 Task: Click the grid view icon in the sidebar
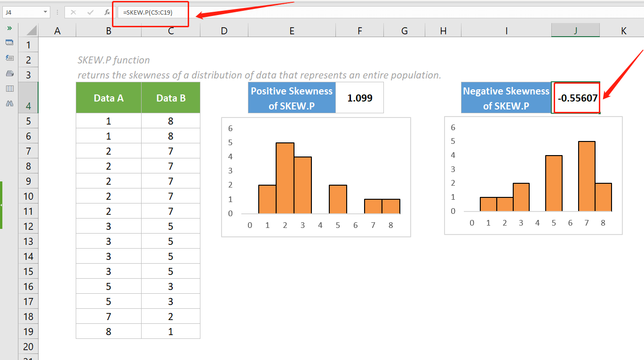[x=10, y=88]
